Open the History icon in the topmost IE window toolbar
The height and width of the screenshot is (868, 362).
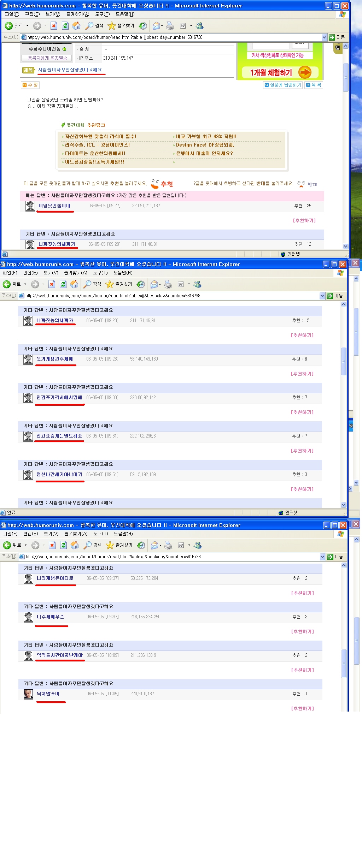pyautogui.click(x=143, y=26)
